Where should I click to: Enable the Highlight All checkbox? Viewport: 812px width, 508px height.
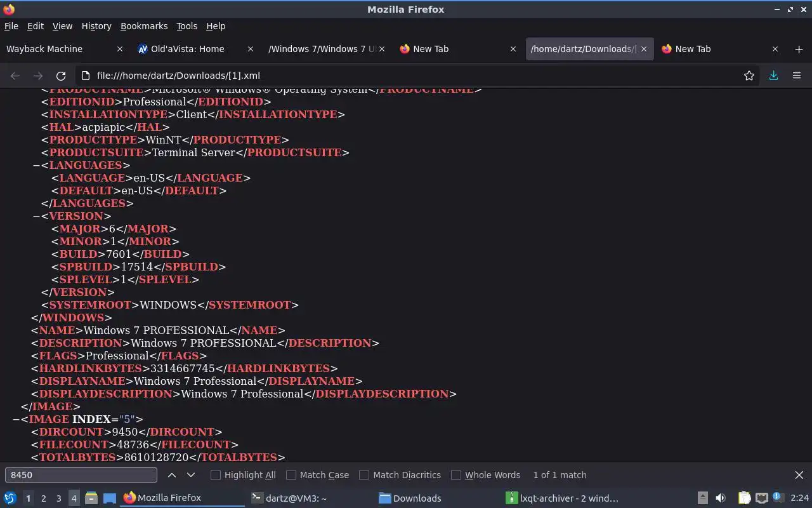216,475
